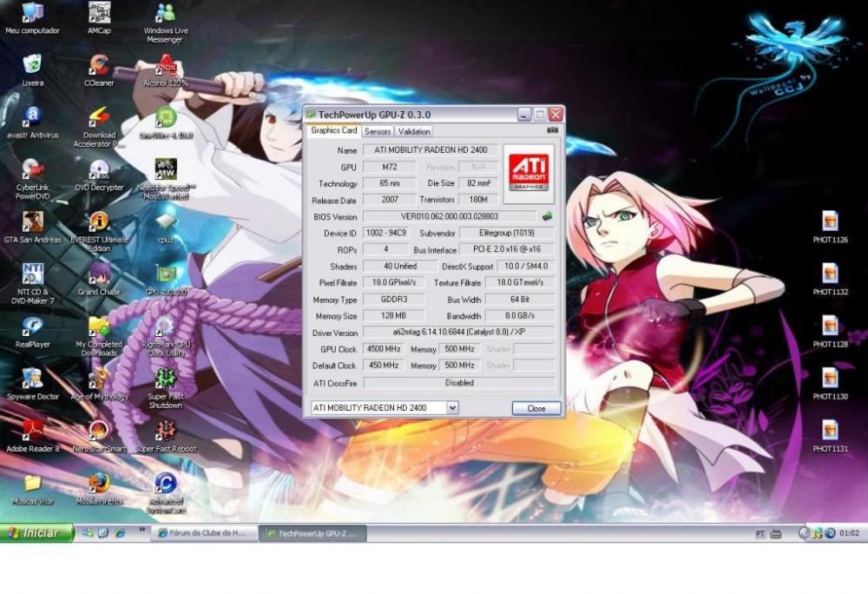Viewport: 868px width, 594px height.
Task: Launch Need for Speed Most Wanted shortcut
Action: pos(166,169)
